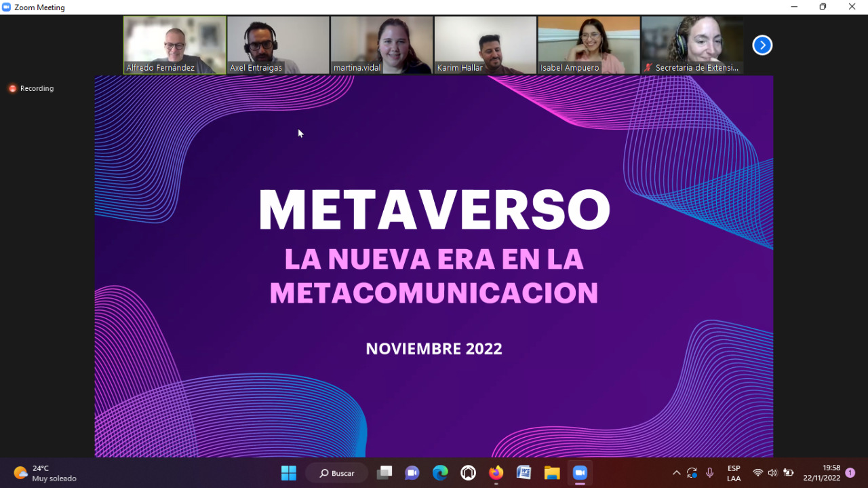Expand the hidden system tray icons chevron
The width and height of the screenshot is (868, 488).
coord(676,473)
